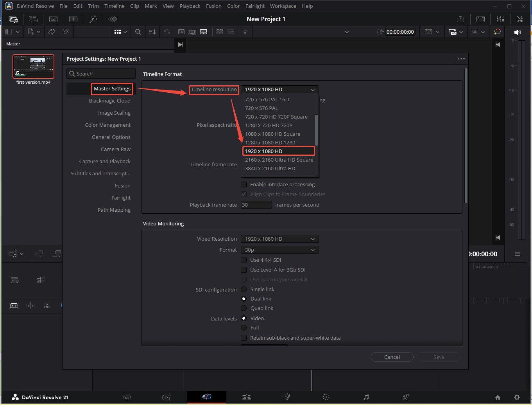Switch to the Media page icon

point(127,397)
